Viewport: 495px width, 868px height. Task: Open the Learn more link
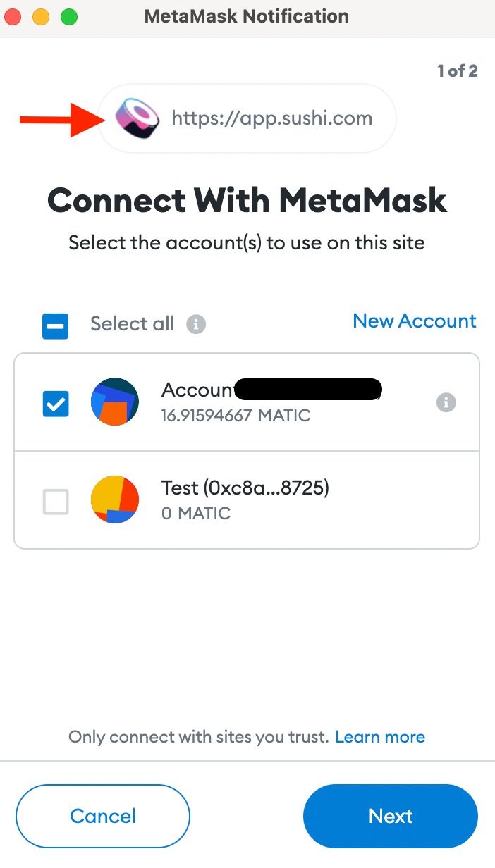[380, 737]
